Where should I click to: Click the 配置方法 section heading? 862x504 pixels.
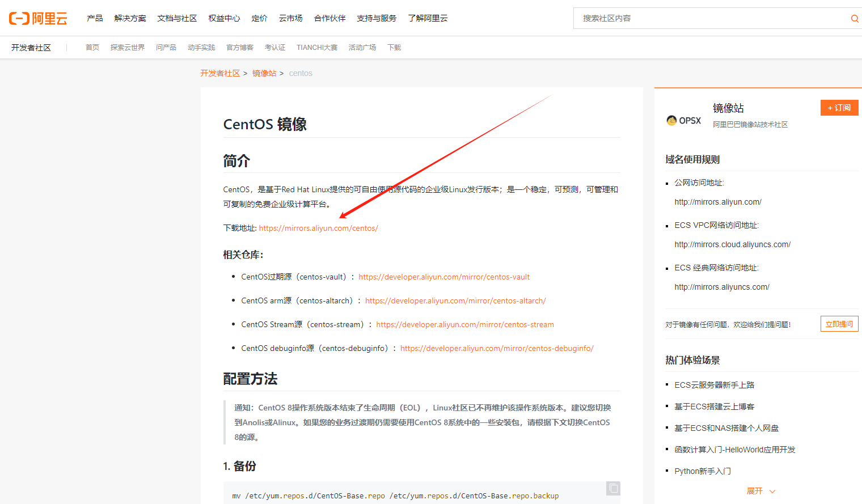click(250, 379)
